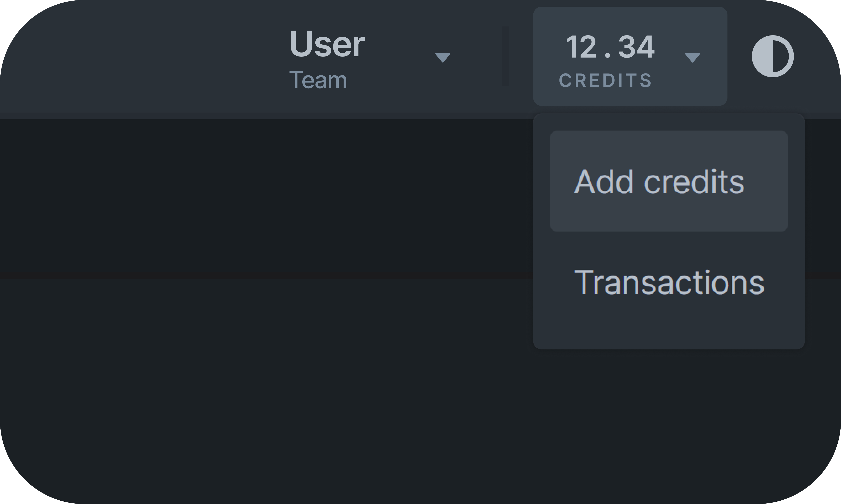841x504 pixels.
Task: Click the half-filled circle theme icon
Action: [773, 56]
